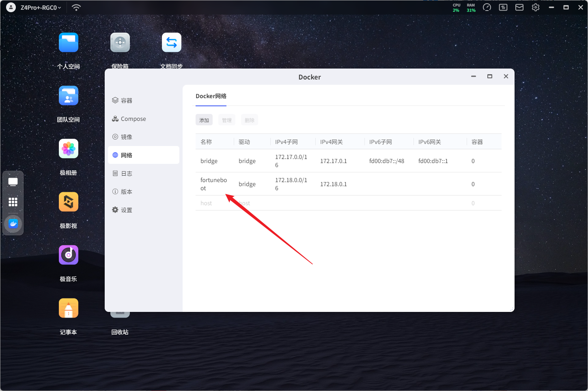This screenshot has width=588, height=391.
Task: Open 设置 in the Docker sidebar
Action: (x=127, y=210)
